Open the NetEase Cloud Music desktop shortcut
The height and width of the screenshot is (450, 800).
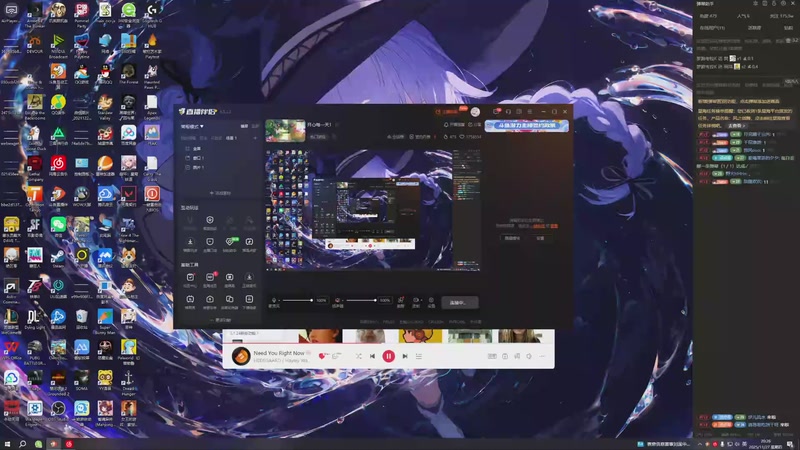click(58, 166)
